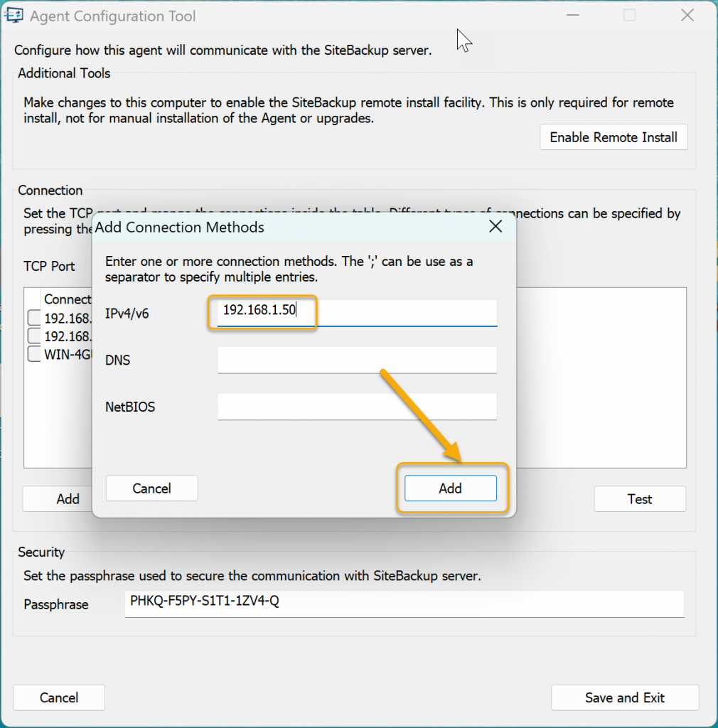Confirm with the dialog's Add button

[x=450, y=488]
